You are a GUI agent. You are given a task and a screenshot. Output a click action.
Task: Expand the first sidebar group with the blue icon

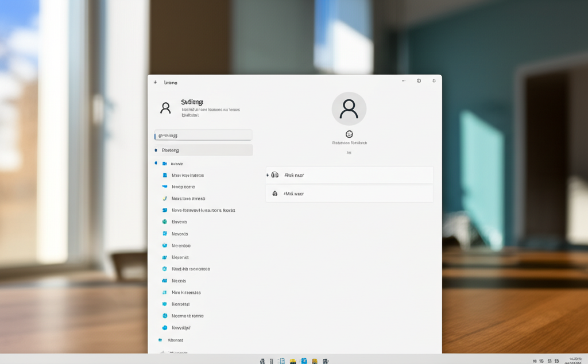pyautogui.click(x=156, y=164)
